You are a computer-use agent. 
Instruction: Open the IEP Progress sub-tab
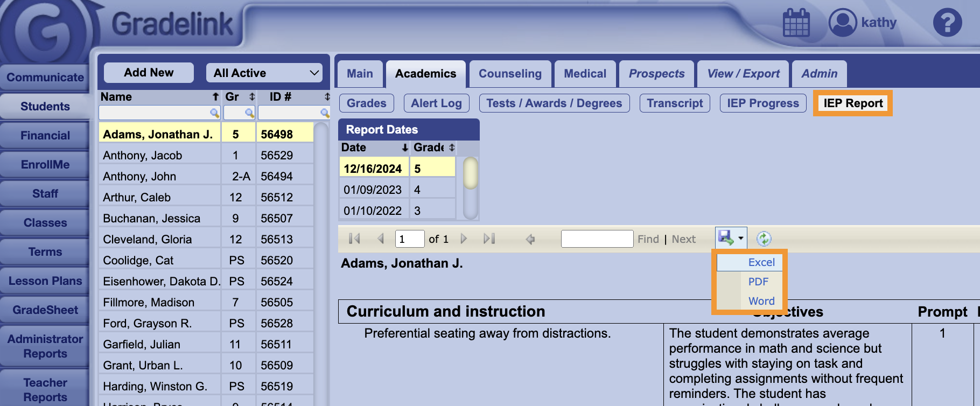763,103
